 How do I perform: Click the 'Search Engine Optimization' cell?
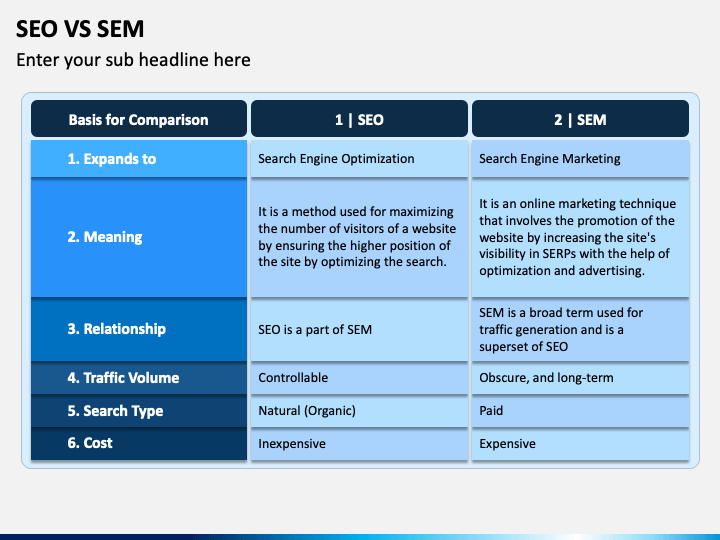click(x=359, y=159)
